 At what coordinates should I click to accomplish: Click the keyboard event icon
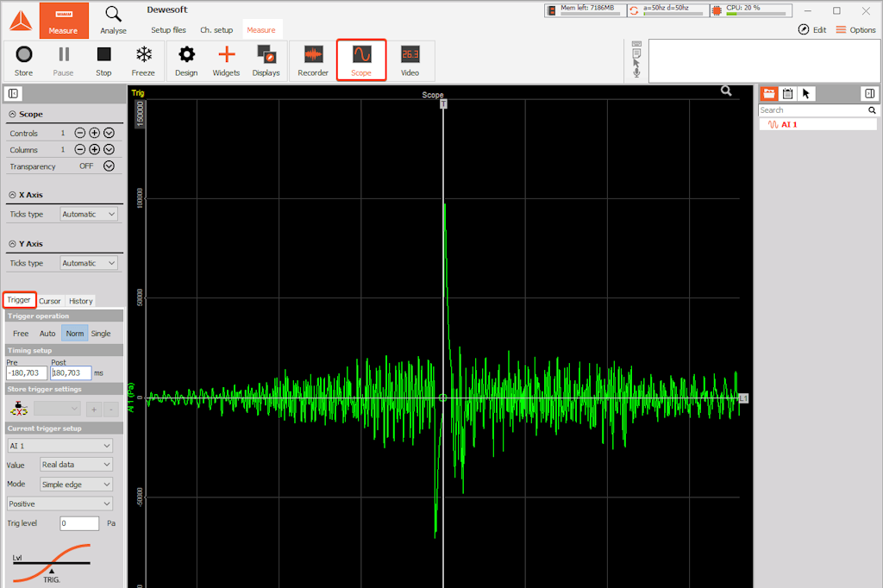point(636,44)
